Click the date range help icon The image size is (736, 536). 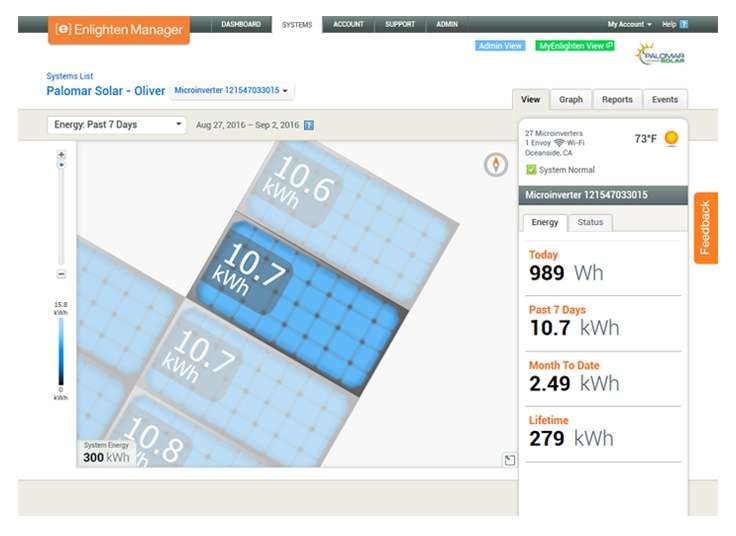coord(308,125)
